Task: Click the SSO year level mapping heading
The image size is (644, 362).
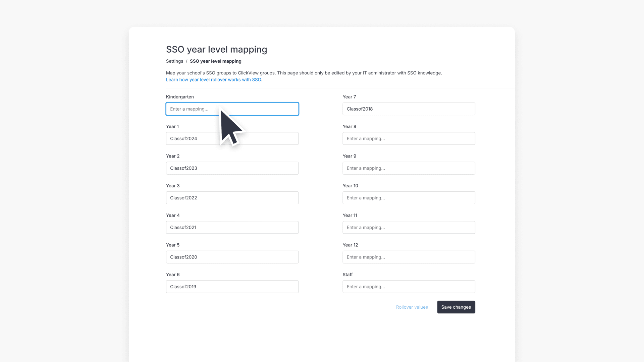Action: [216, 50]
